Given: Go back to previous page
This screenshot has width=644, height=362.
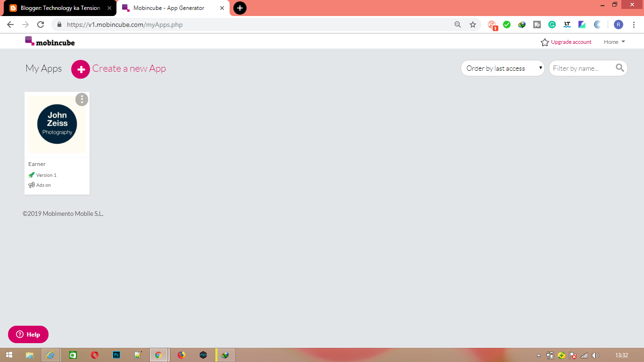Looking at the screenshot, I should click(10, 25).
